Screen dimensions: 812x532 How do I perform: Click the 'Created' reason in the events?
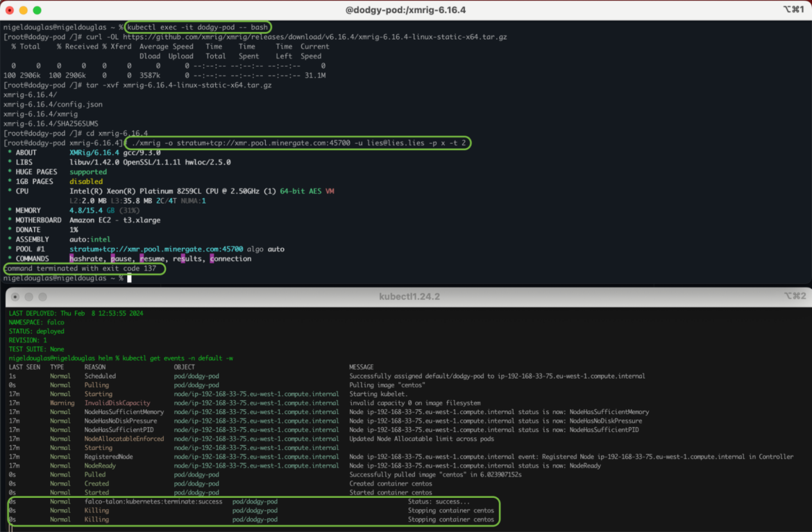(97, 483)
